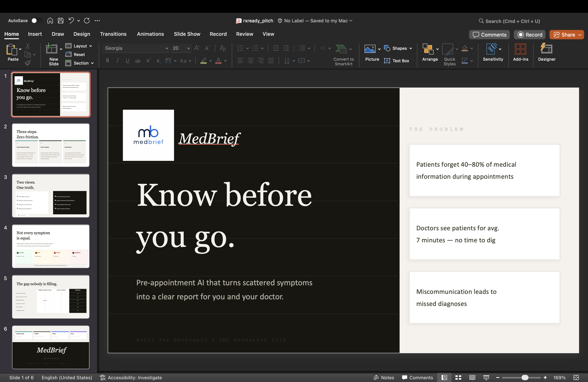Viewport: 588px width, 382px height.
Task: Toggle the Notes pane
Action: [384, 377]
